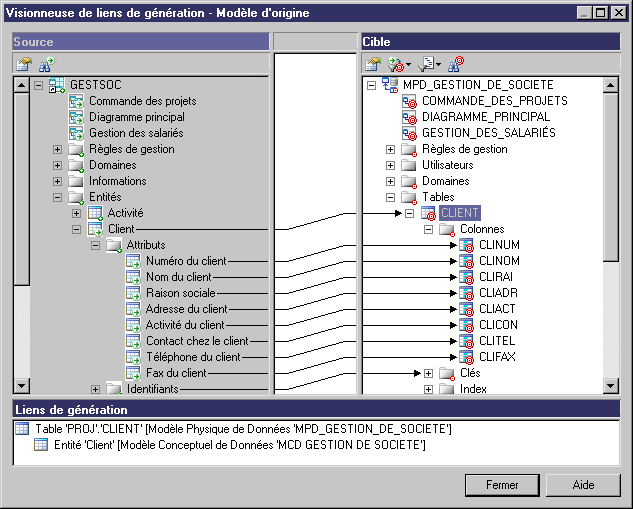Click the second icon in Source toolbar
The height and width of the screenshot is (509, 633).
[45, 64]
